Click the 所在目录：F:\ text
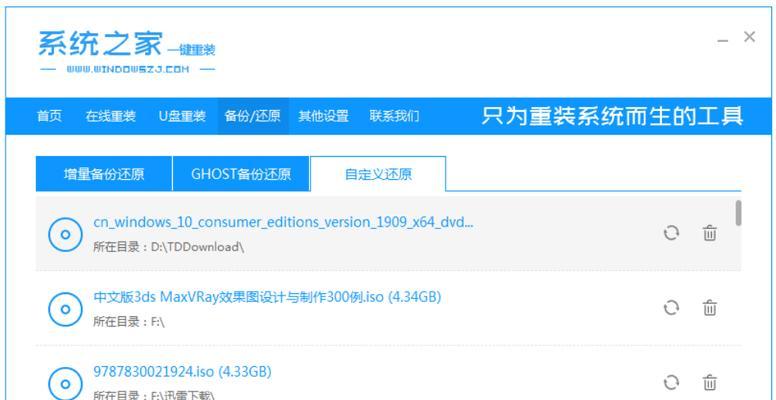The height and width of the screenshot is (400, 776). (129, 322)
